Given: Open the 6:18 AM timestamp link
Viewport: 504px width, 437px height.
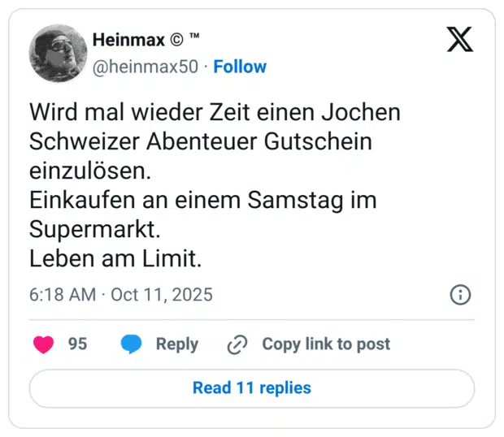Looking at the screenshot, I should point(62,294).
